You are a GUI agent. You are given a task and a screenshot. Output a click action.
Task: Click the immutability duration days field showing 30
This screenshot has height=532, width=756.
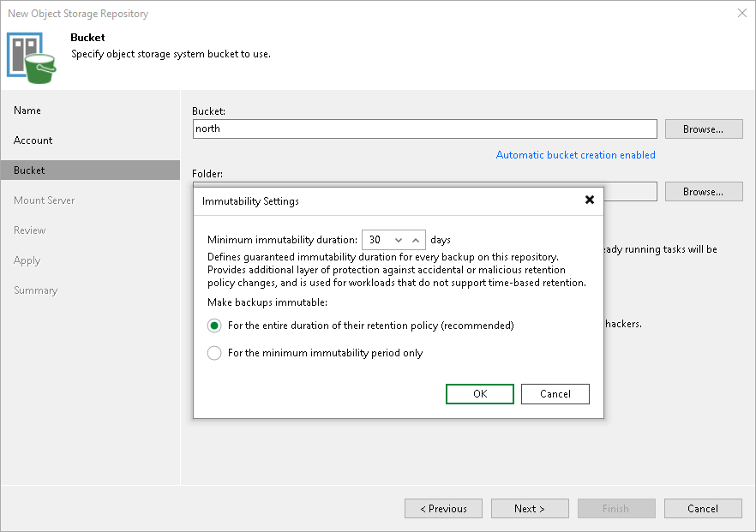click(377, 240)
